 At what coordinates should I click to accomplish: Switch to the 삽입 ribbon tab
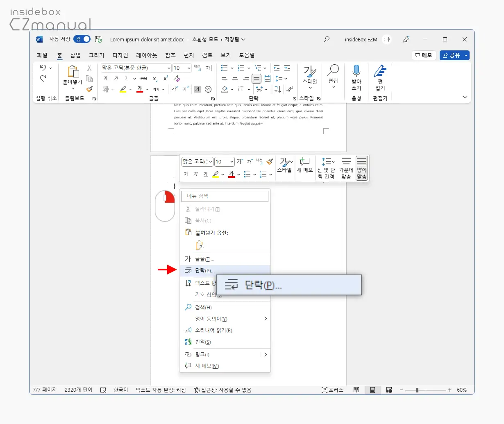(x=75, y=55)
